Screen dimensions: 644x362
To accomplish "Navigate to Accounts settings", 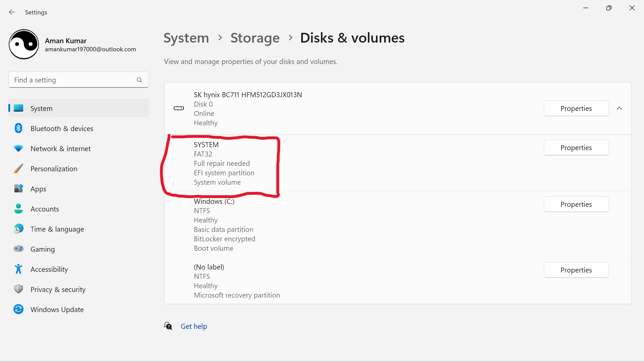I will point(78,209).
